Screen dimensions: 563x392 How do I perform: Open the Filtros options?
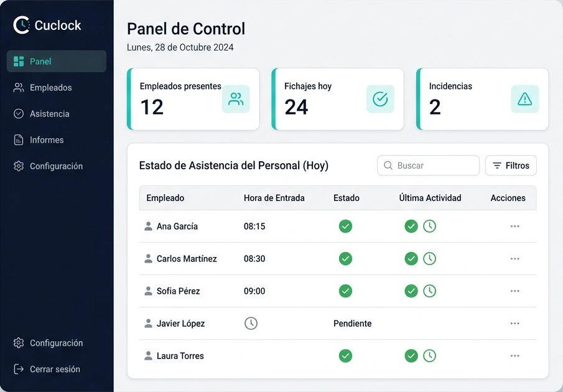tap(510, 166)
